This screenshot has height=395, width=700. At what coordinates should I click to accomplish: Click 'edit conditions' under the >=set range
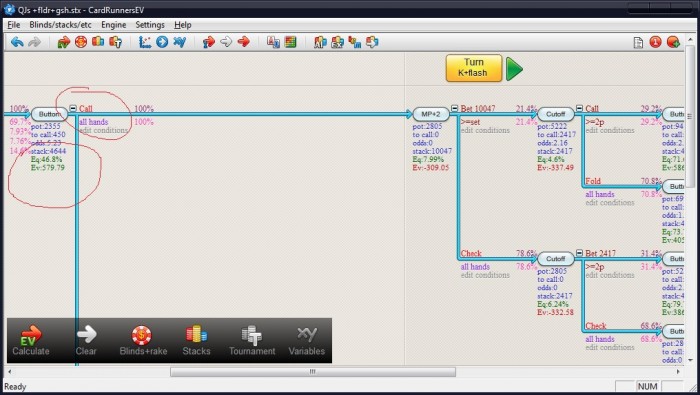(x=485, y=130)
